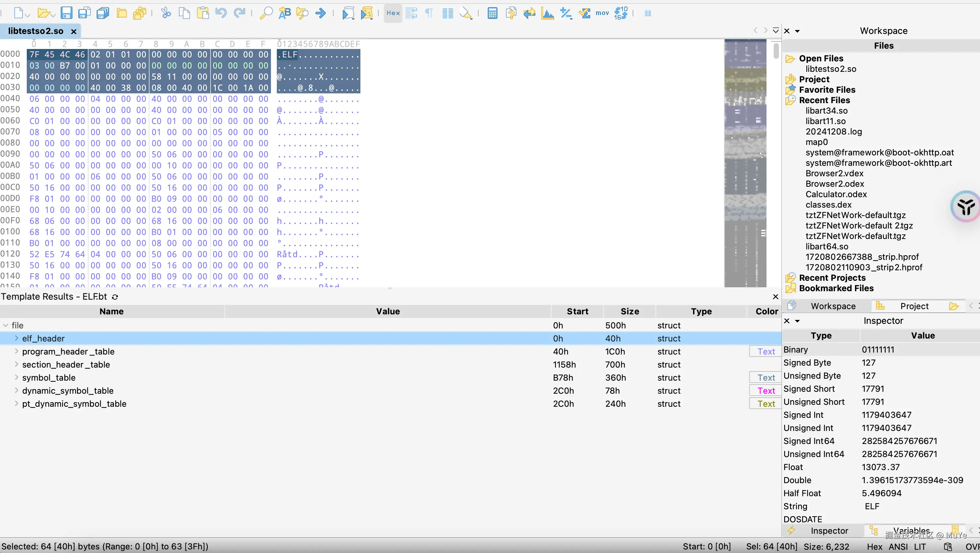This screenshot has height=553, width=980.
Task: Toggle the Hex edit-as mode button
Action: point(393,13)
